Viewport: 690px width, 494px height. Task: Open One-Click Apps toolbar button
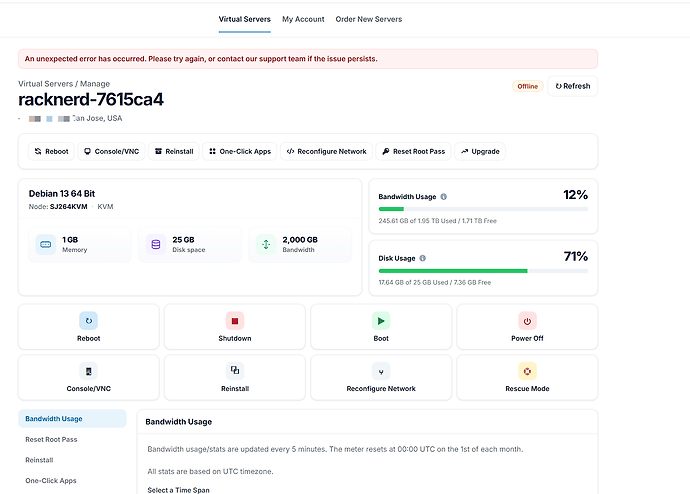(239, 151)
